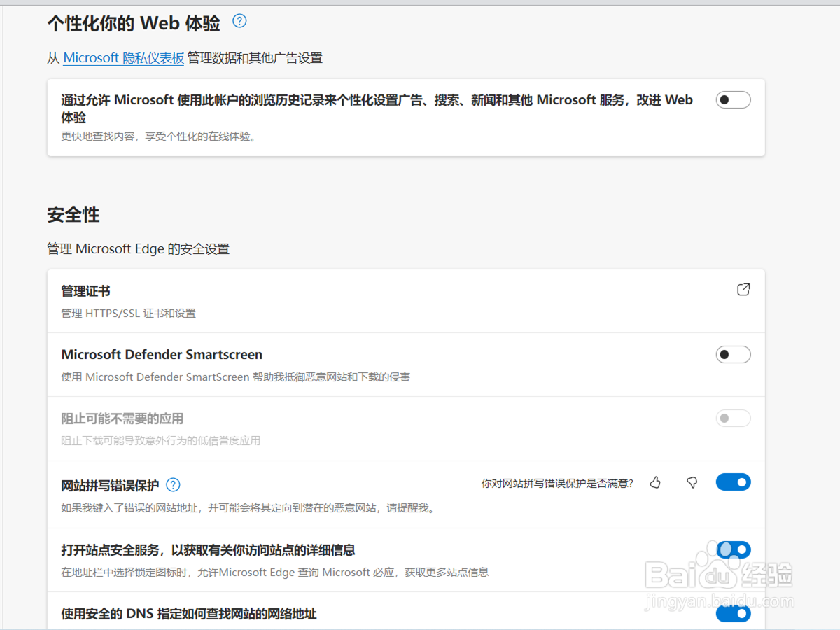Click thumbs up for typo protection feedback
This screenshot has width=840, height=630.
pyautogui.click(x=655, y=482)
